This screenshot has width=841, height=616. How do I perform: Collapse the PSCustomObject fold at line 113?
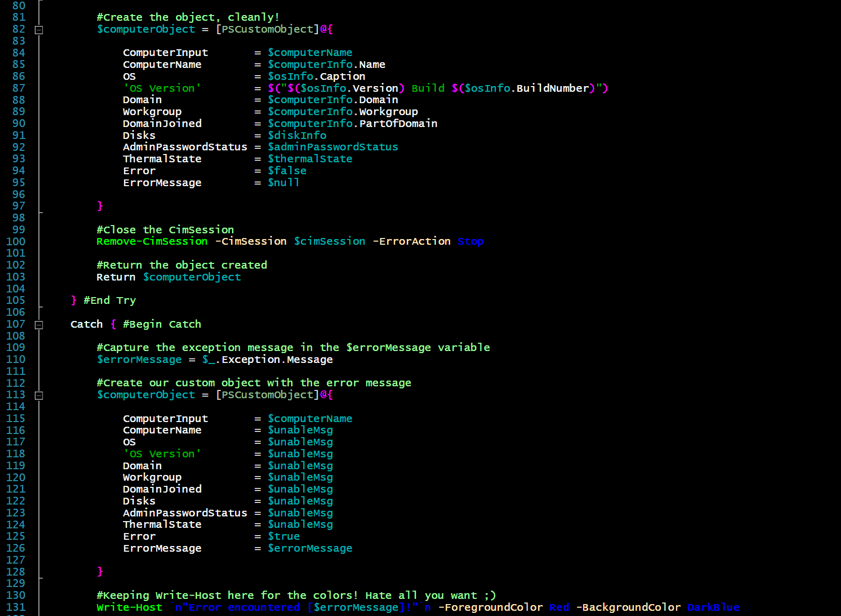point(39,395)
